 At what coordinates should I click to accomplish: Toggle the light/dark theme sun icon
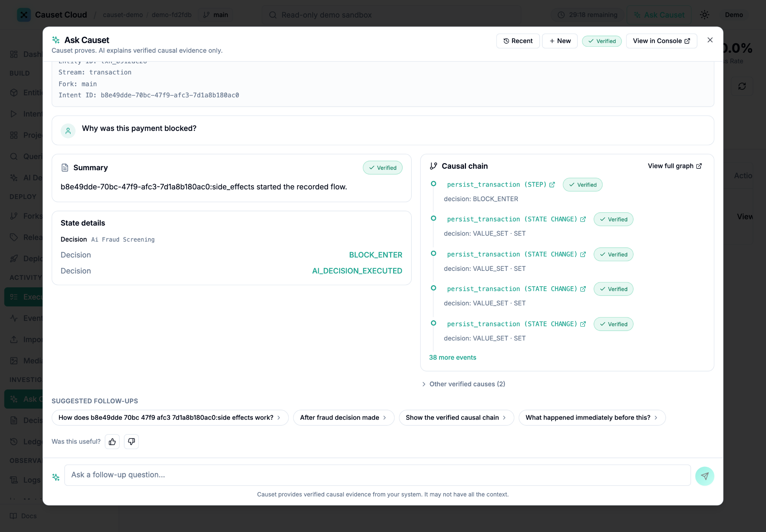click(705, 15)
